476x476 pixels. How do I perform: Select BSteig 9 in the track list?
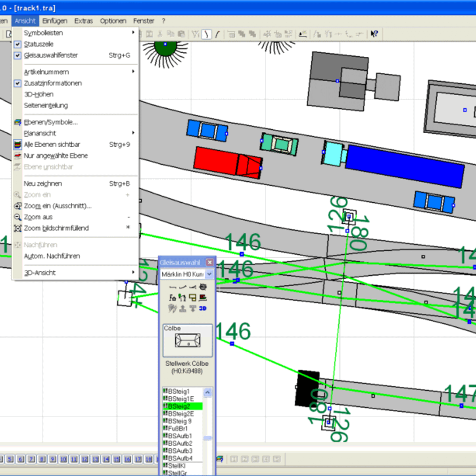(183, 421)
